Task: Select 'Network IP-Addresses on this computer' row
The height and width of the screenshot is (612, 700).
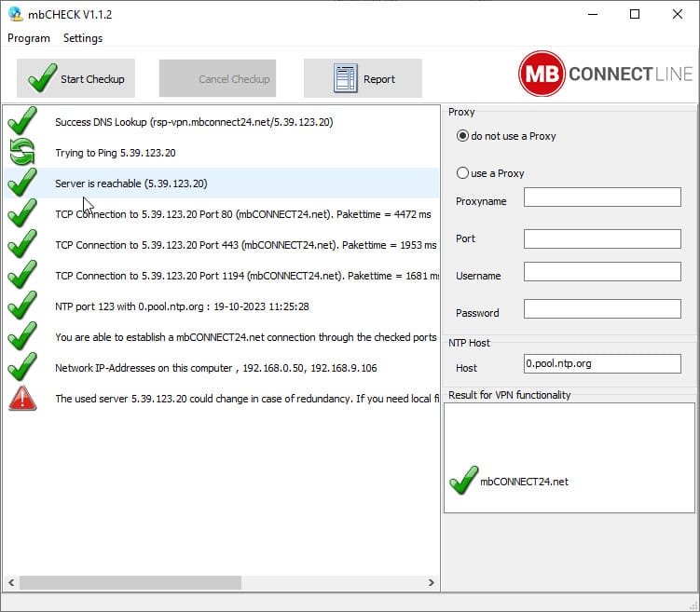Action: tap(216, 368)
